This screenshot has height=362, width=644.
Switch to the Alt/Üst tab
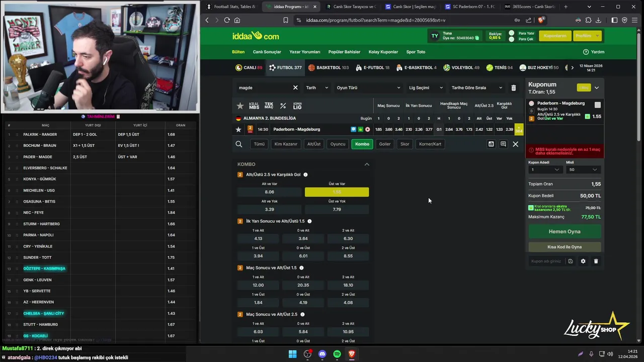click(x=314, y=144)
